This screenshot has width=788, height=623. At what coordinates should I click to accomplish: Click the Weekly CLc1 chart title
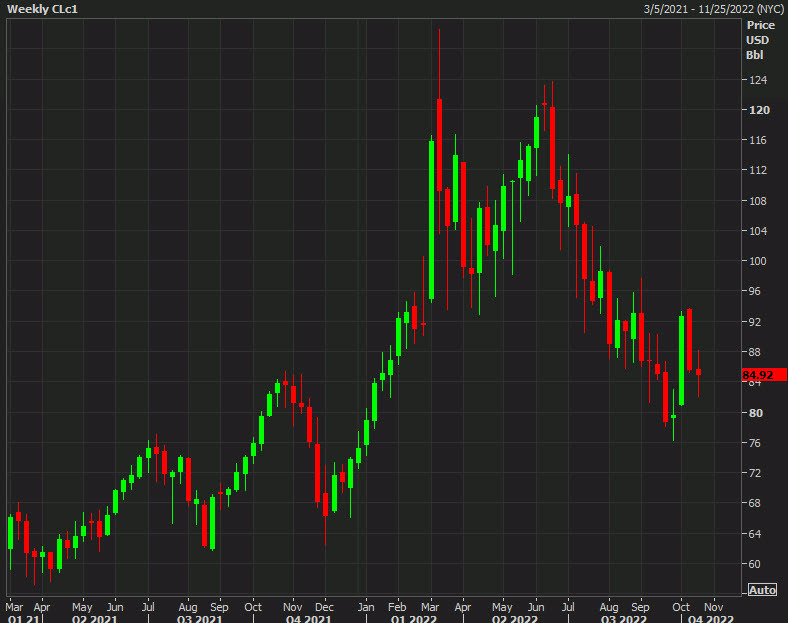click(43, 9)
